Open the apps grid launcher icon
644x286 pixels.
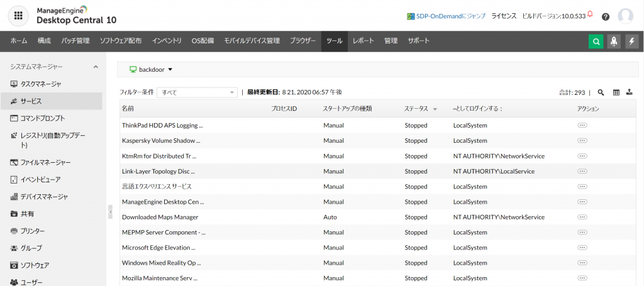point(18,15)
